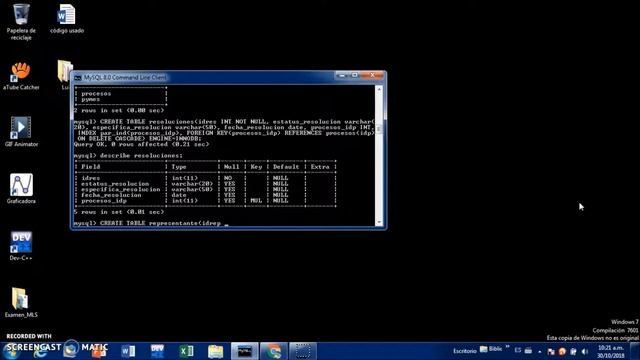Click the 'MUL' key value in the table
640x360 pixels.
coord(256,201)
